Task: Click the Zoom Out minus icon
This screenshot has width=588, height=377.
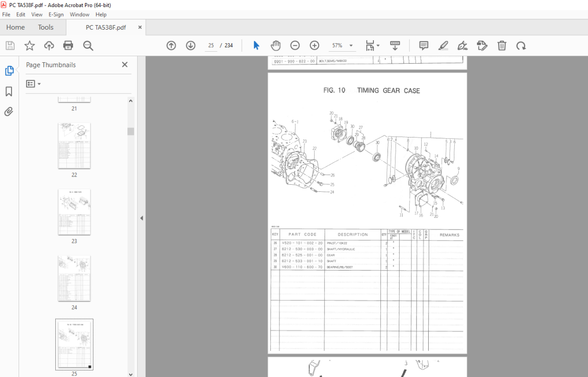Action: pyautogui.click(x=295, y=46)
